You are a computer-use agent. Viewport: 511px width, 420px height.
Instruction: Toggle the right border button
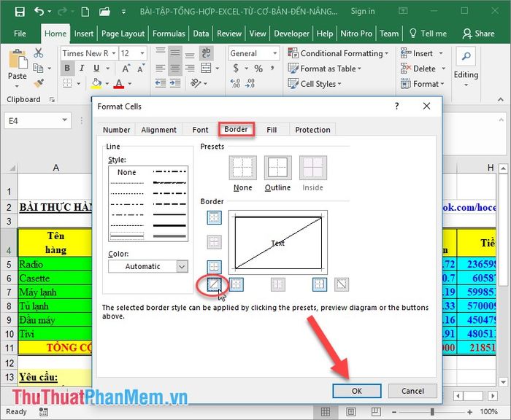point(320,284)
